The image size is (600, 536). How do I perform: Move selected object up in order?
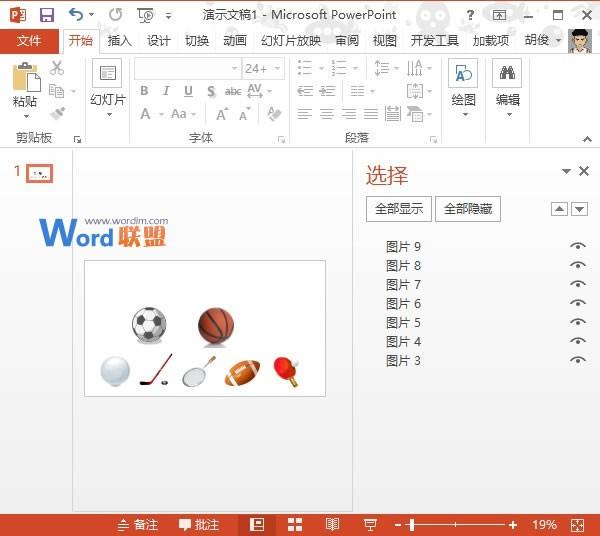tap(559, 209)
